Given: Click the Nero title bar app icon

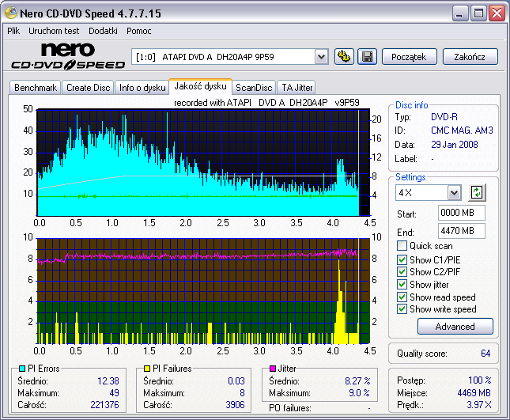Looking at the screenshot, I should click(11, 13).
